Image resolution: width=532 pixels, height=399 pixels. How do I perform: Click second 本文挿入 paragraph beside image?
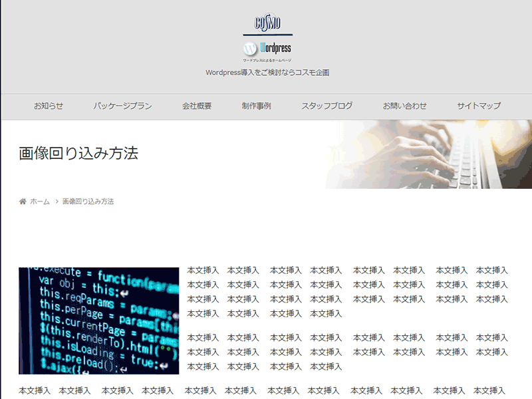(347, 352)
